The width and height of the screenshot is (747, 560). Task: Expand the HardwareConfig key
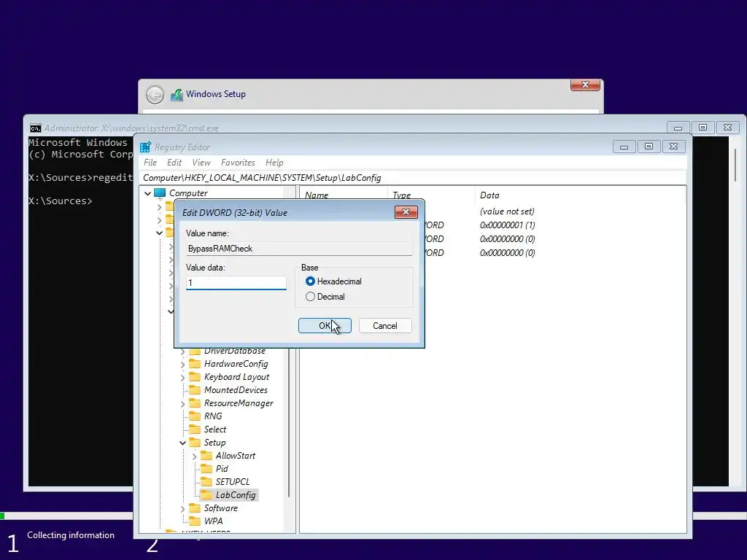click(182, 365)
